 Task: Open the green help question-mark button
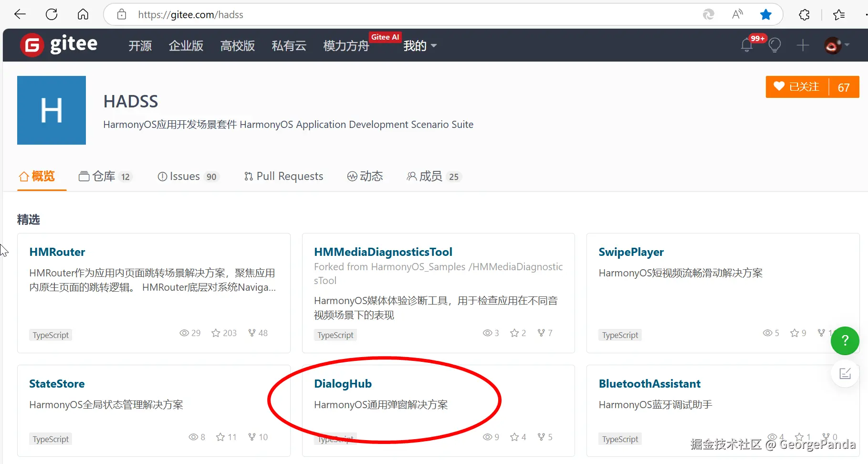click(845, 340)
